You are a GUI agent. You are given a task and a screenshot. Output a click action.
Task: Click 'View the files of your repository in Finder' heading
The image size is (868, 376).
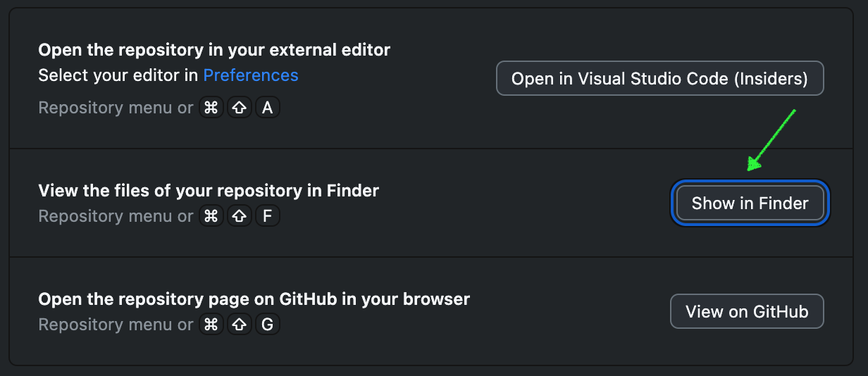(209, 191)
